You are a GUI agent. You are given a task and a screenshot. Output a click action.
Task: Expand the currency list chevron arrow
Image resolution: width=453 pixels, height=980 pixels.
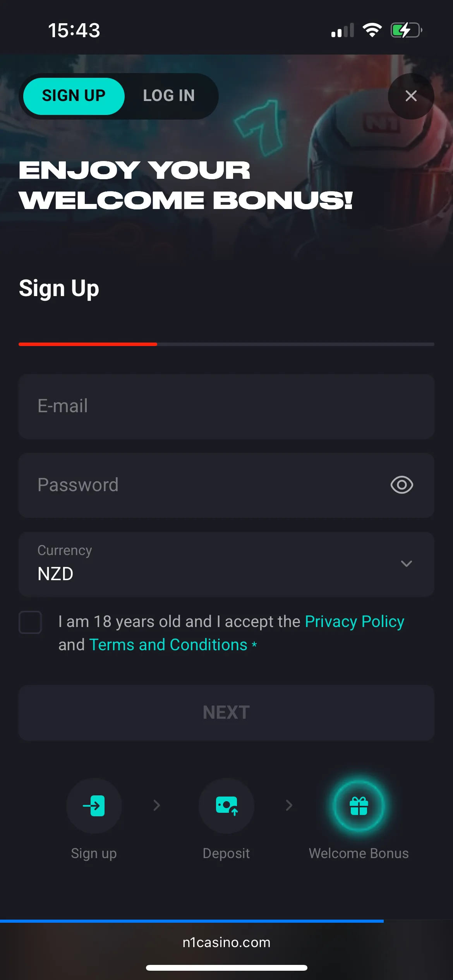tap(406, 564)
